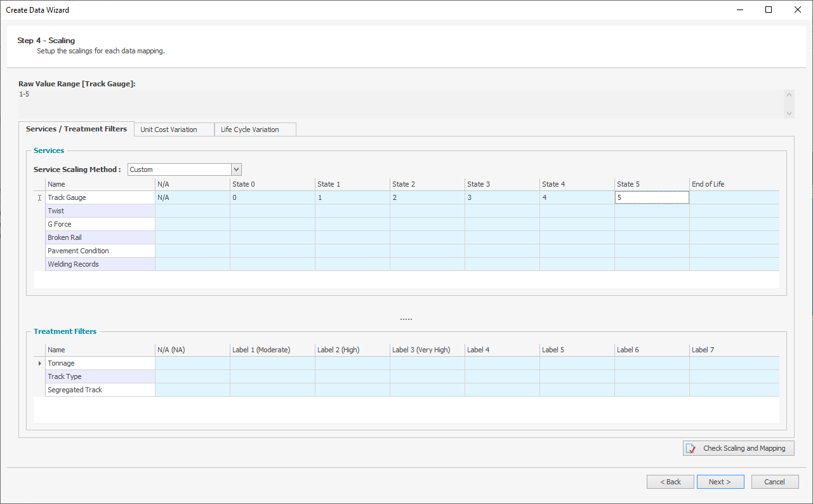Click the End of Life cell for Track Gauge
Image resolution: width=813 pixels, height=504 pixels.
734,197
